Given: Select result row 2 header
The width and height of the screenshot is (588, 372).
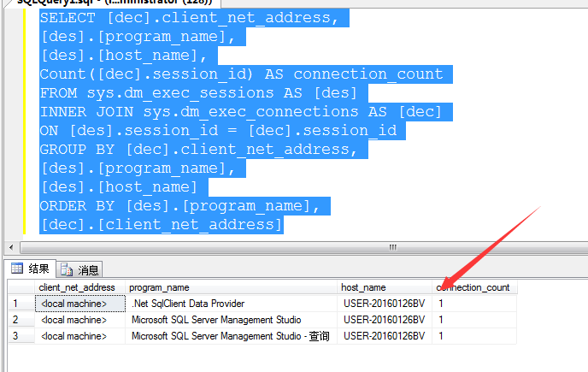Looking at the screenshot, I should [21, 320].
